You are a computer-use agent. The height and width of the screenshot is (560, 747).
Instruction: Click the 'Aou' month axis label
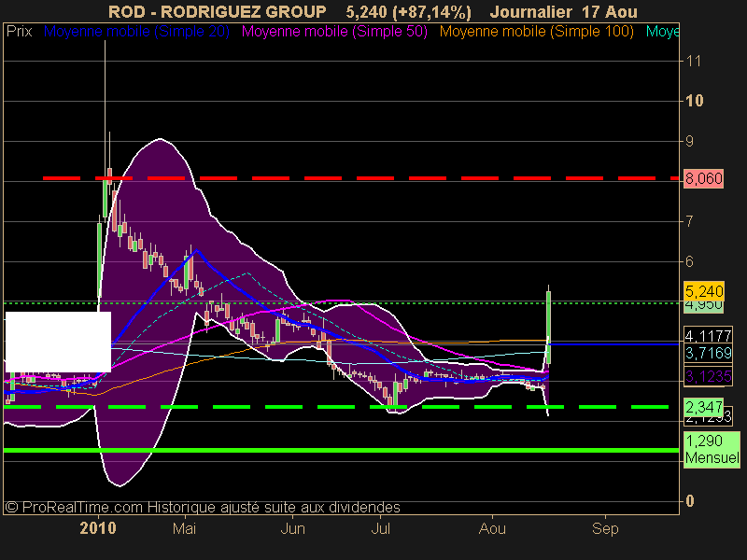pos(492,528)
